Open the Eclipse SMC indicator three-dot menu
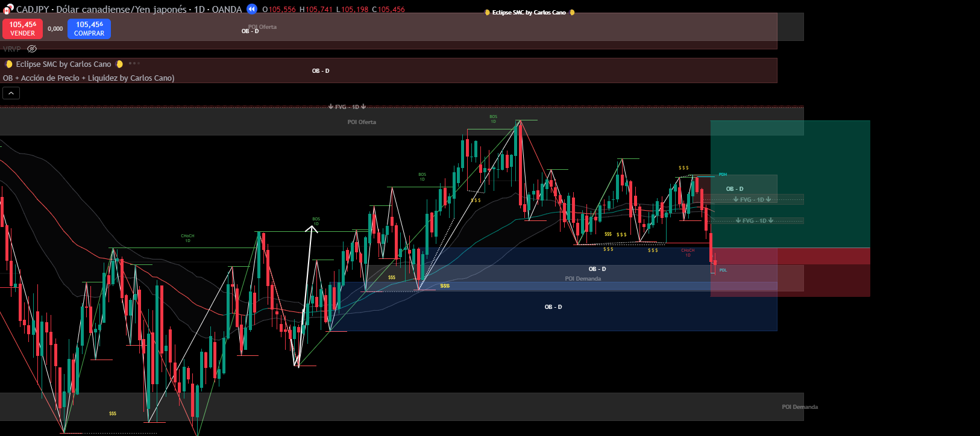Image resolution: width=980 pixels, height=436 pixels. (x=134, y=63)
